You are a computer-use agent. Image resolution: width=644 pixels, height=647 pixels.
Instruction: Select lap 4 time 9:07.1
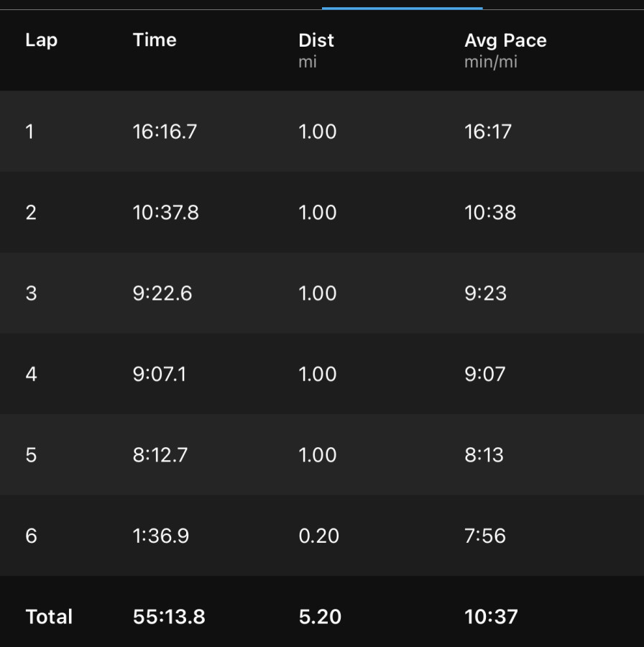tap(160, 374)
